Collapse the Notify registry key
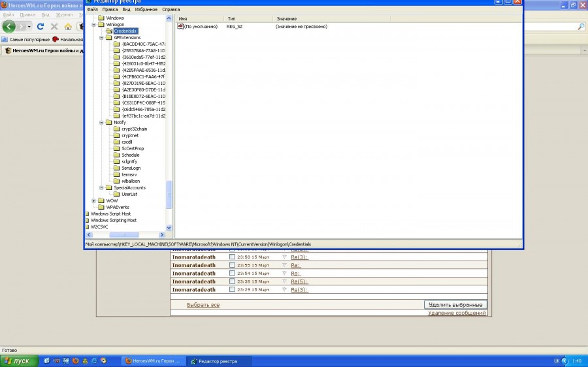 point(101,122)
